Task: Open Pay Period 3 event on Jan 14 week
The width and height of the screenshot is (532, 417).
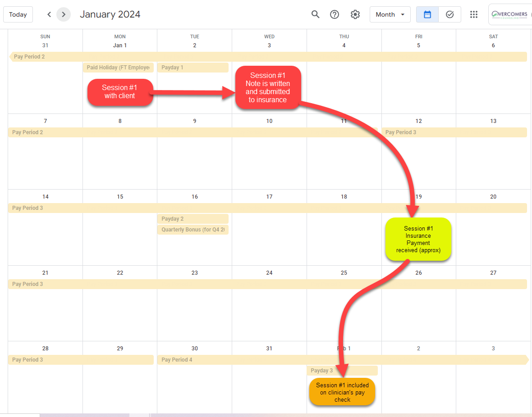Action: 267,208
